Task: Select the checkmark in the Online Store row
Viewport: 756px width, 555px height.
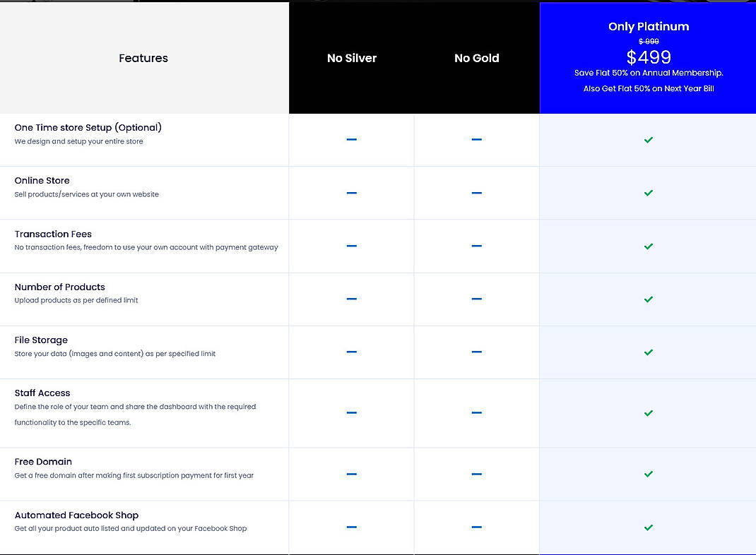Action: [x=648, y=193]
